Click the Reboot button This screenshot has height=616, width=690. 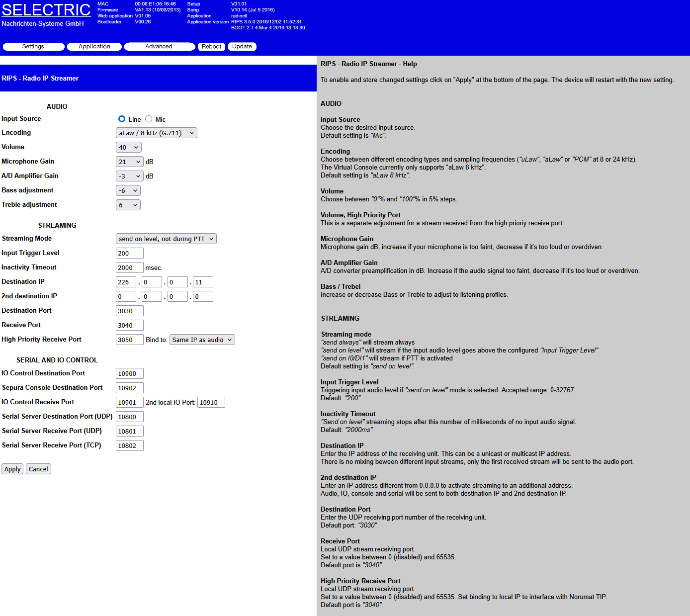tap(212, 47)
